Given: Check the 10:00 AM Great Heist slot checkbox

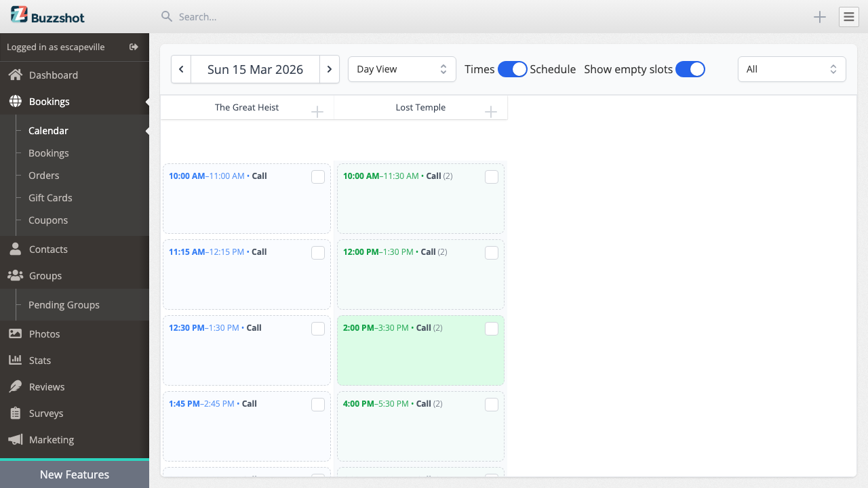Looking at the screenshot, I should [317, 176].
